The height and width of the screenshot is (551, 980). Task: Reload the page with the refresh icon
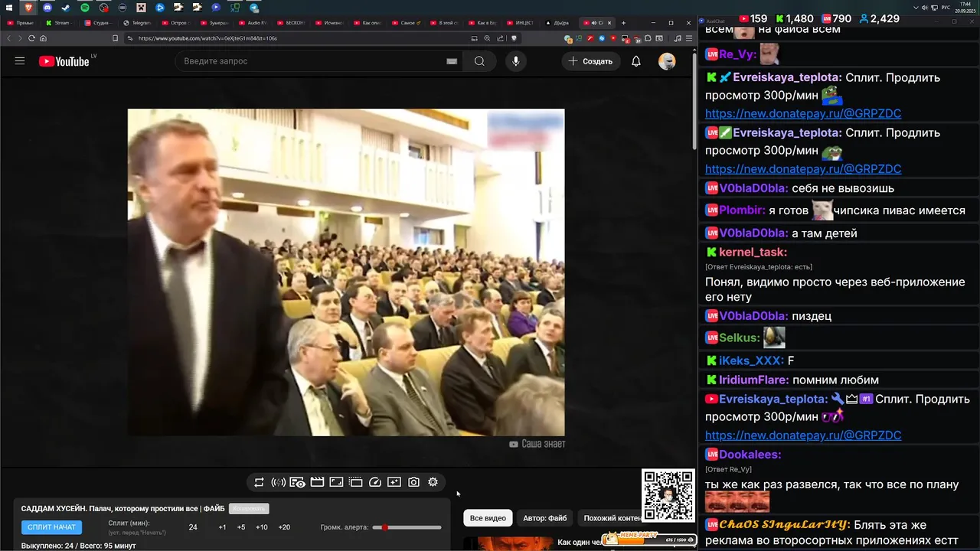coord(31,38)
